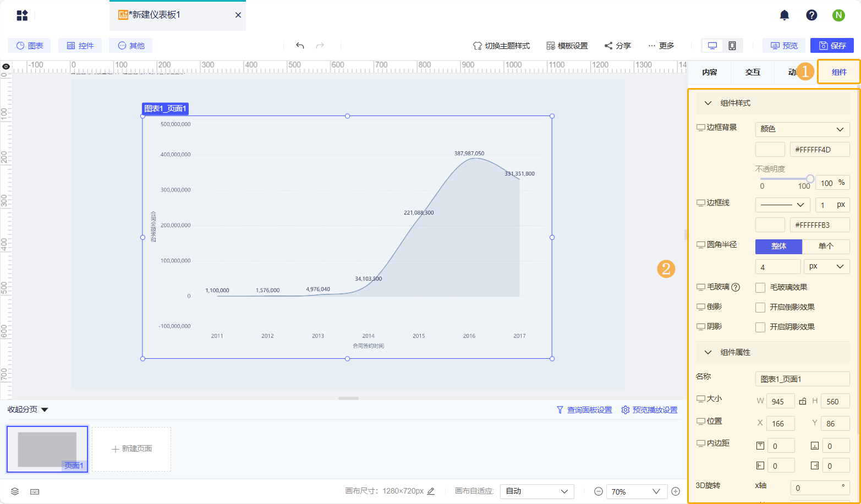Open the app grid home icon
The image size is (861, 504).
[x=22, y=15]
